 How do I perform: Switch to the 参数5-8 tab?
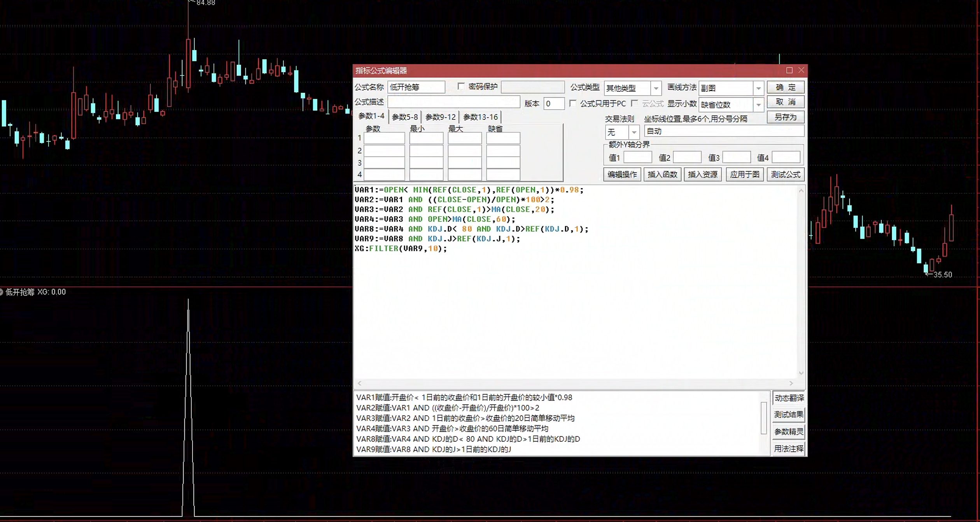click(x=404, y=117)
